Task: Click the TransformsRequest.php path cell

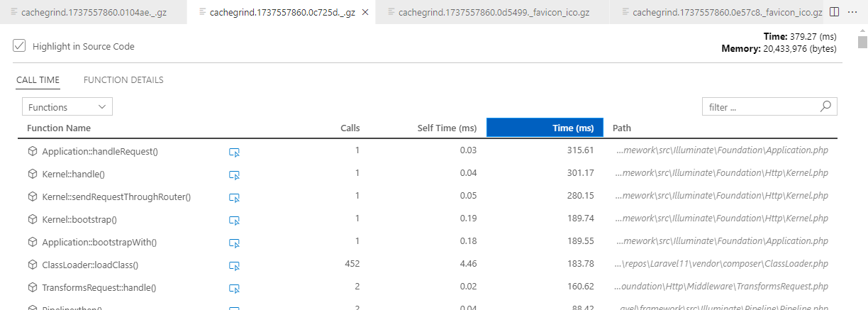Action: (x=722, y=287)
